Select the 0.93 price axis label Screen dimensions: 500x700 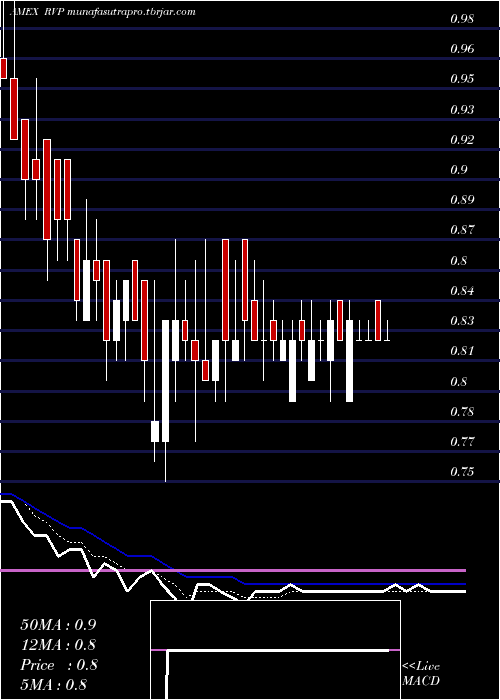pos(462,109)
